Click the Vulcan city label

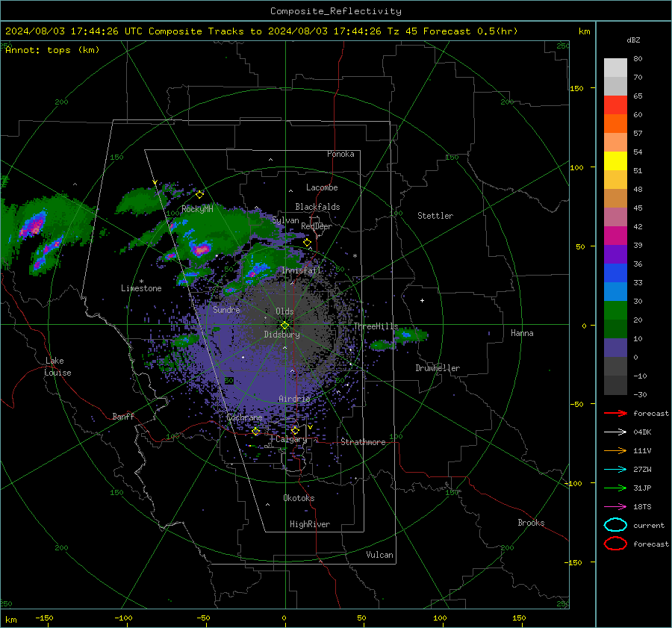[379, 555]
